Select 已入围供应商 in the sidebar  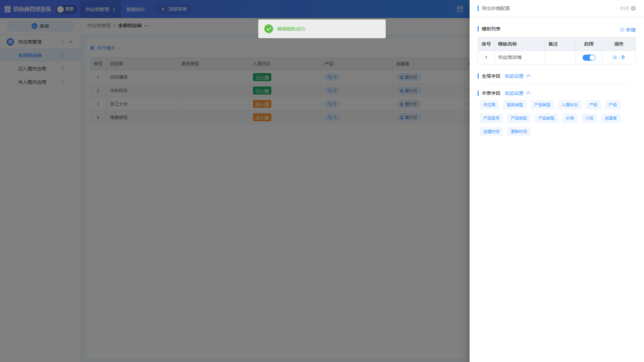click(32, 69)
